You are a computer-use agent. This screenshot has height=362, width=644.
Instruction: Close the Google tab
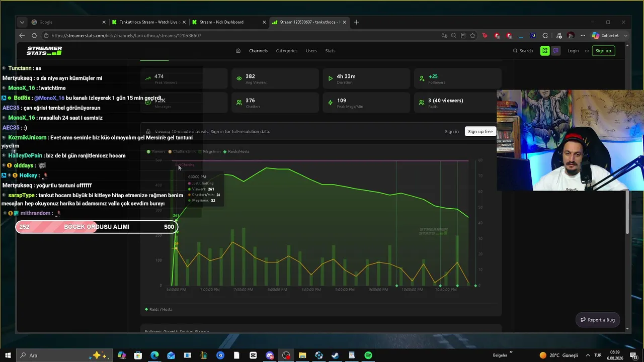pos(104,22)
